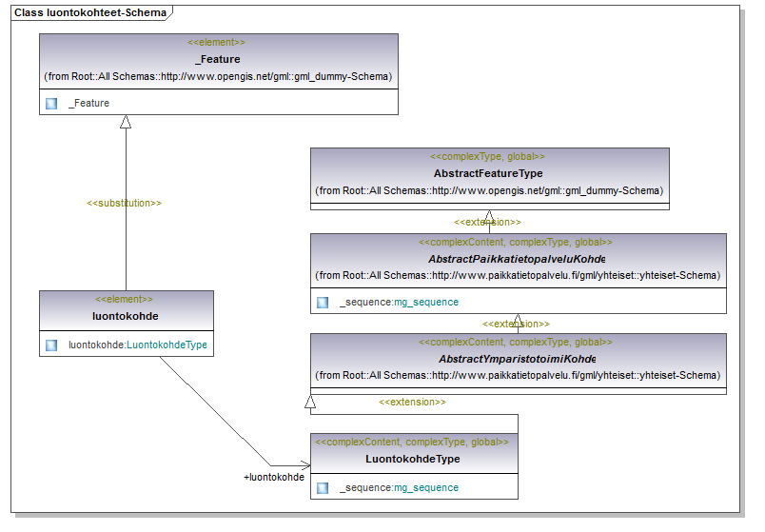Click the extension arrowhead under AbstractFeatureType
The width and height of the screenshot is (765, 532).
coord(489,216)
